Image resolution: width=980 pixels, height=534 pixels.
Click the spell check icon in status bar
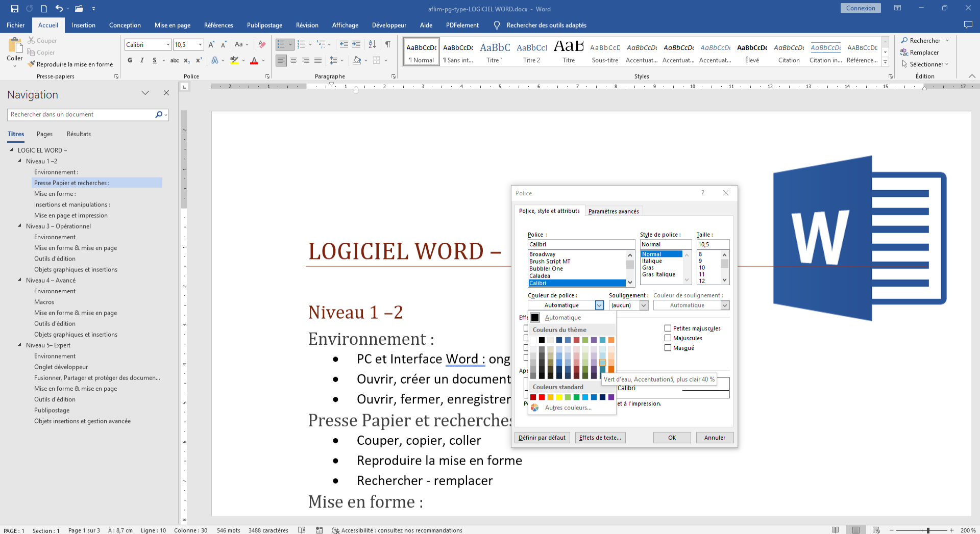click(302, 530)
